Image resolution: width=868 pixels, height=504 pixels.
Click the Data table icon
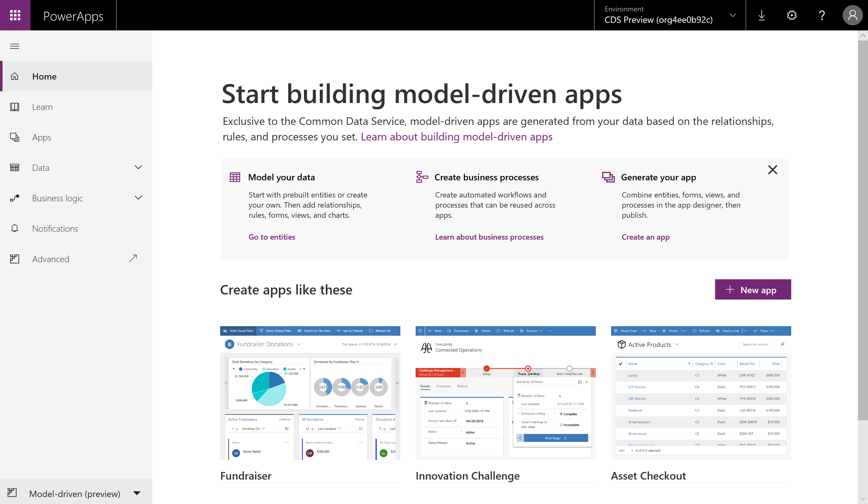pos(15,167)
